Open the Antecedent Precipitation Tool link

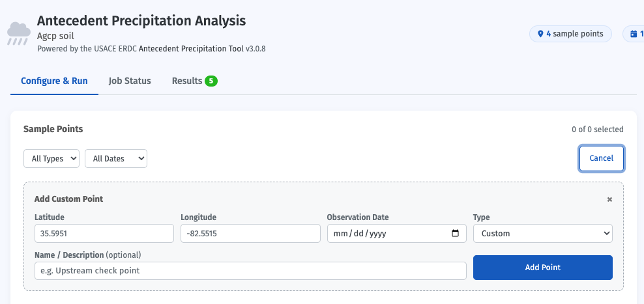(192, 49)
